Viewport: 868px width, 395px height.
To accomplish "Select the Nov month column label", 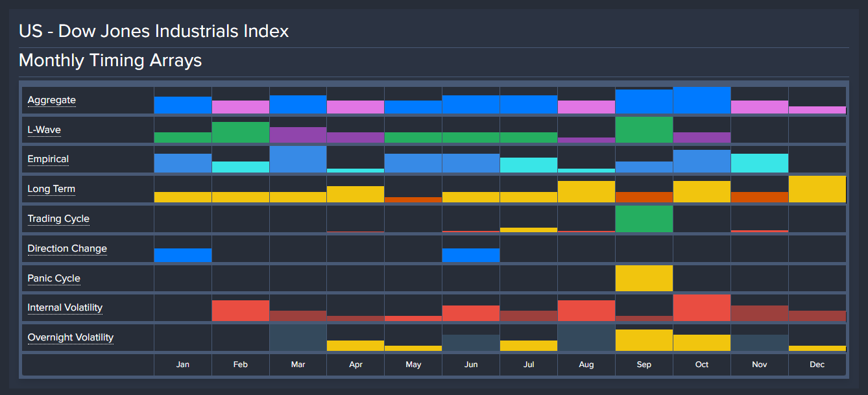I will [x=760, y=365].
